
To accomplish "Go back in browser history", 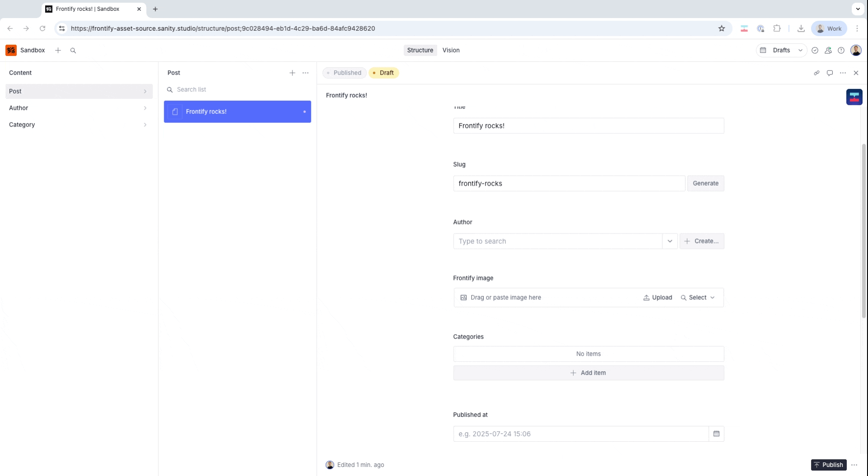I will point(10,28).
